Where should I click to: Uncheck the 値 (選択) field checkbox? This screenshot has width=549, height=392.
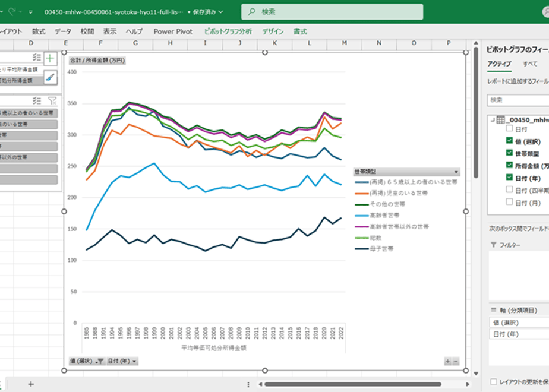[x=509, y=141]
